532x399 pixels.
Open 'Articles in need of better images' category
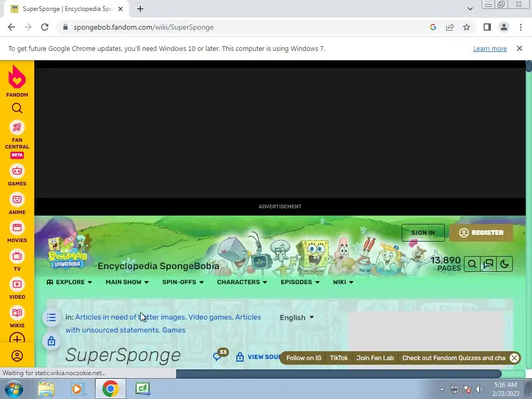click(130, 317)
